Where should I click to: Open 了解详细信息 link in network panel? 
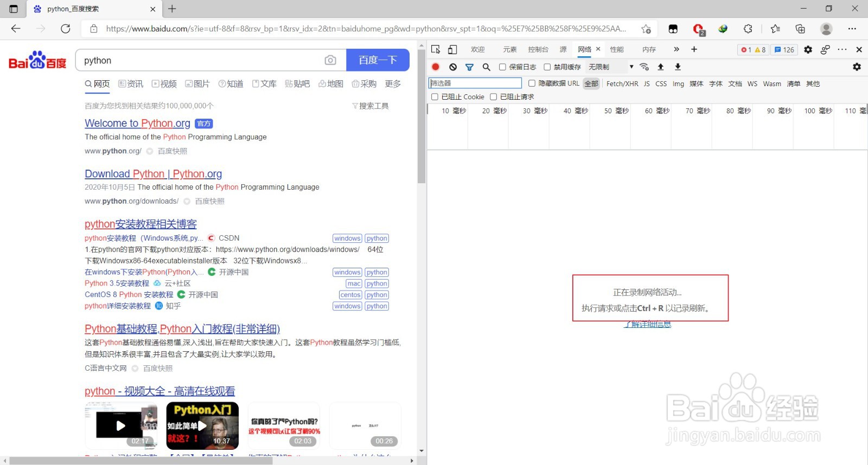coord(647,325)
